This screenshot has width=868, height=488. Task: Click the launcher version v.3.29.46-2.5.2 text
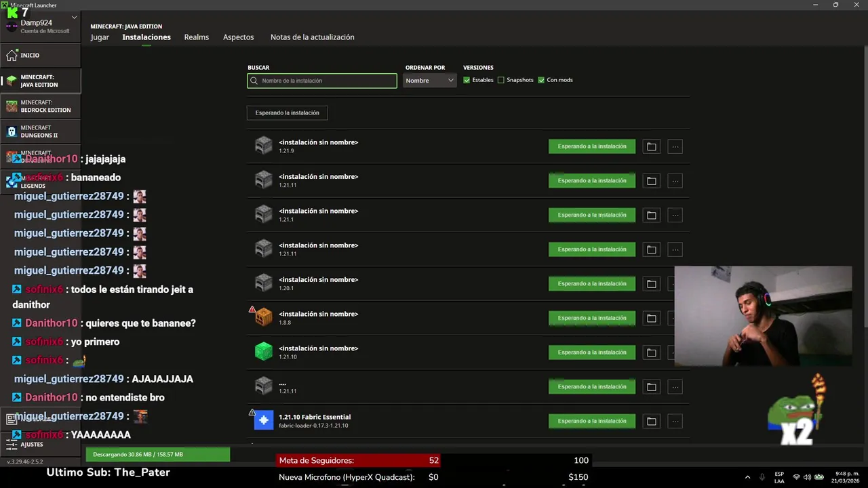click(x=25, y=462)
